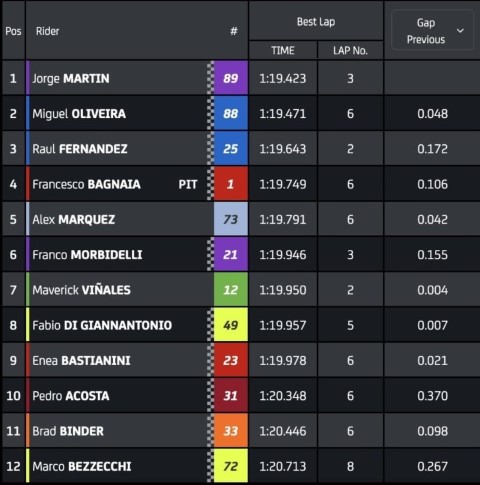This screenshot has width=480, height=485.
Task: Click Brad Binder's orange 33 badge
Action: click(231, 431)
